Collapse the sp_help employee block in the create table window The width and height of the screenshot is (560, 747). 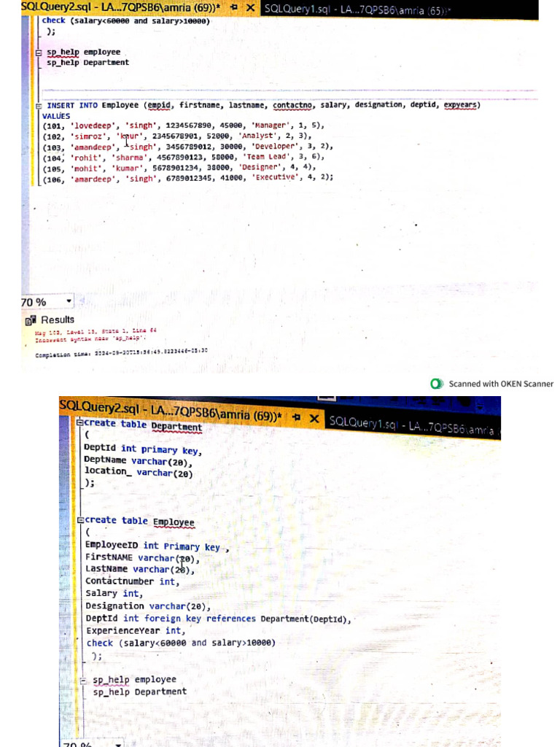pos(83,681)
